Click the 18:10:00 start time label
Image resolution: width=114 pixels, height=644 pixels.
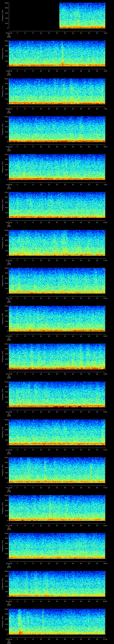tap(9, 260)
